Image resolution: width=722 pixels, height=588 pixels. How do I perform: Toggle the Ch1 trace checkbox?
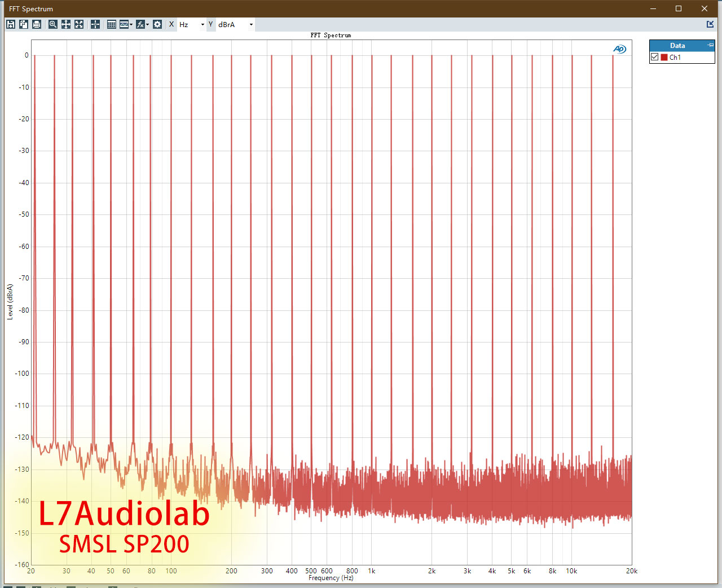tap(655, 57)
